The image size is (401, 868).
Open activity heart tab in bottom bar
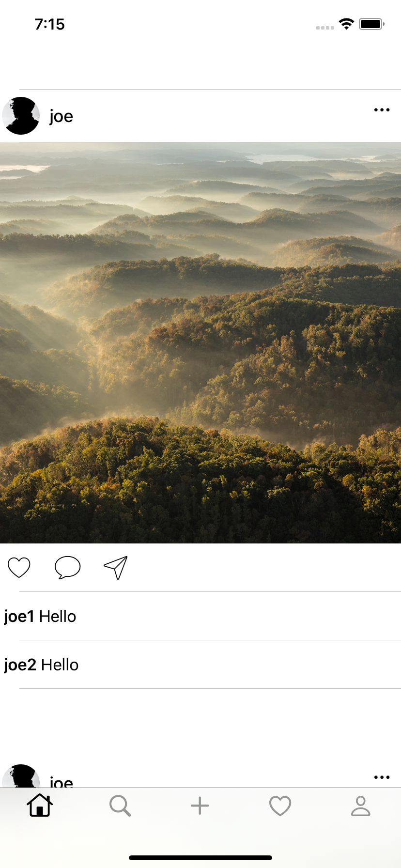tap(280, 806)
